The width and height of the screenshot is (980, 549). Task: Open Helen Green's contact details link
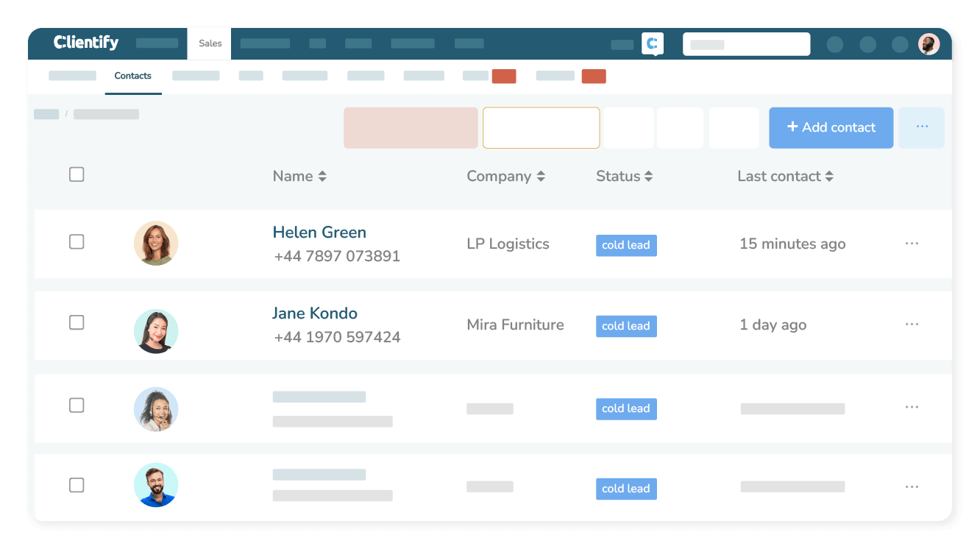[319, 232]
